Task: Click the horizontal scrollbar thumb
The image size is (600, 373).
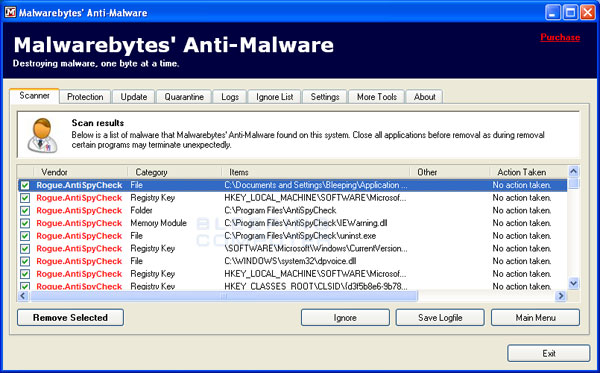Action: click(224, 296)
